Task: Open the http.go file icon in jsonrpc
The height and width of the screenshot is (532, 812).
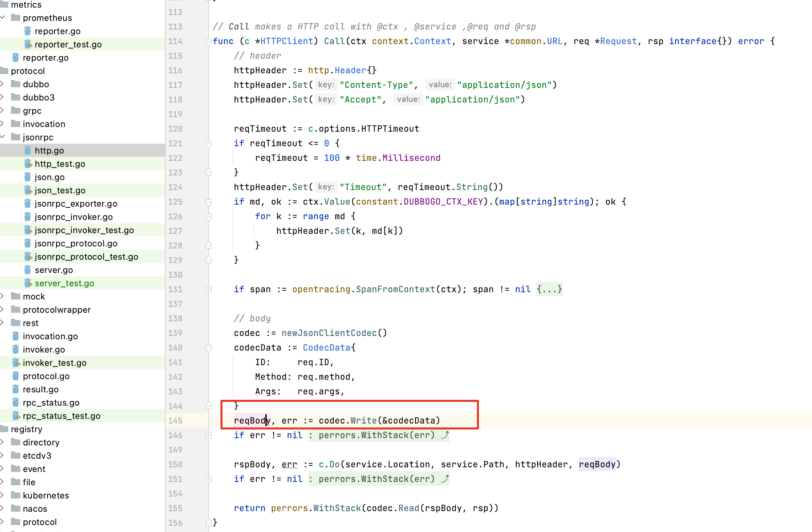Action: [28, 151]
